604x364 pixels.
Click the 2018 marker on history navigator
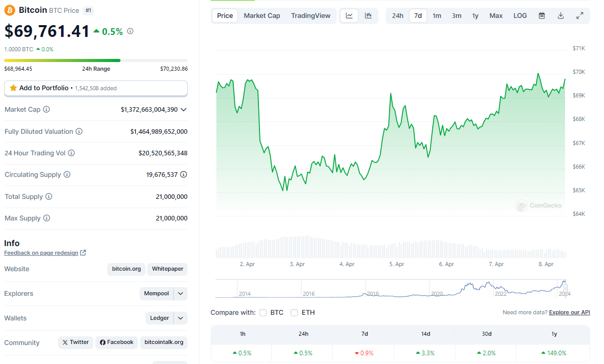pyautogui.click(x=372, y=294)
